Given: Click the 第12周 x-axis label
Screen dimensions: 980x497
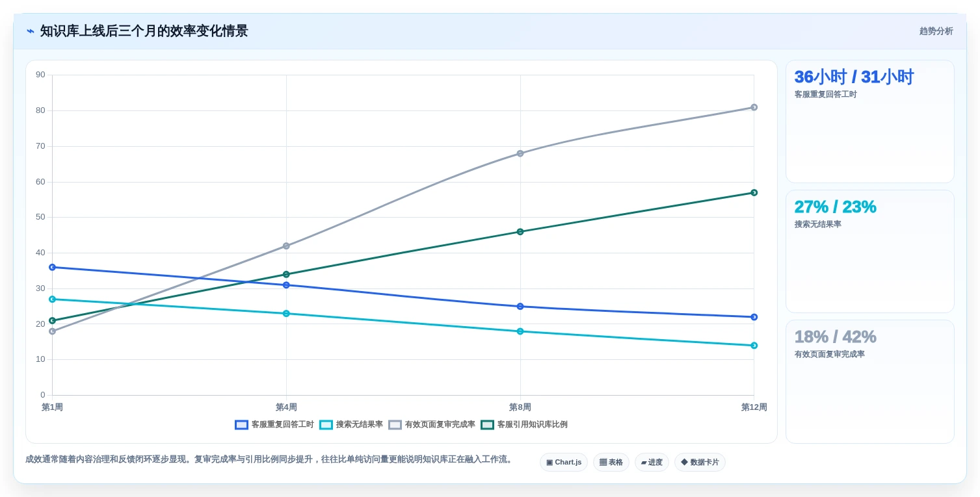Looking at the screenshot, I should tap(754, 407).
